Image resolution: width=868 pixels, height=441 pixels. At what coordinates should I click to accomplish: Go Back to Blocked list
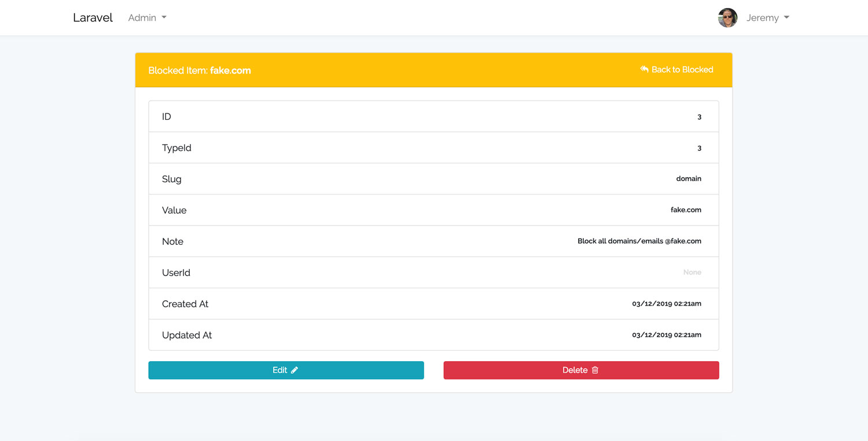point(676,69)
